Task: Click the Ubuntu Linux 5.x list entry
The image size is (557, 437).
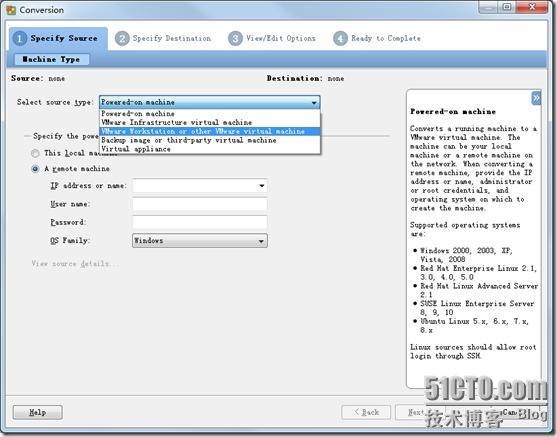Action: [474, 325]
